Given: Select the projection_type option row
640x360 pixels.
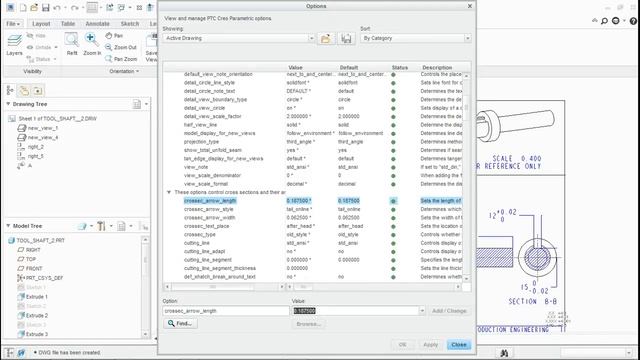Looking at the screenshot, I should pos(313,142).
